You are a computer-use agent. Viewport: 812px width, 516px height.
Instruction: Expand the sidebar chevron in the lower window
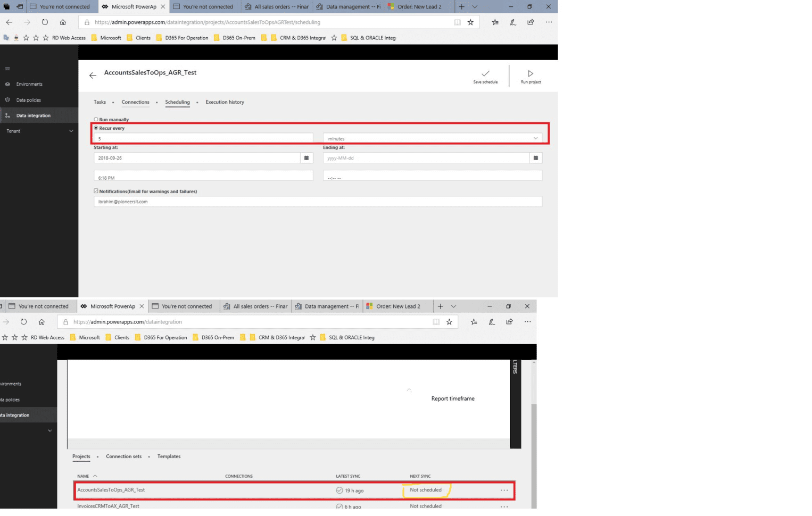point(50,430)
